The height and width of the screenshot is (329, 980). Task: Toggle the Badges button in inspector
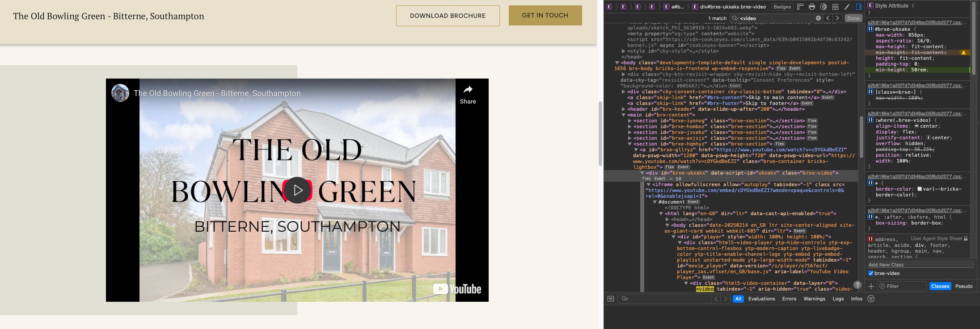(x=782, y=7)
